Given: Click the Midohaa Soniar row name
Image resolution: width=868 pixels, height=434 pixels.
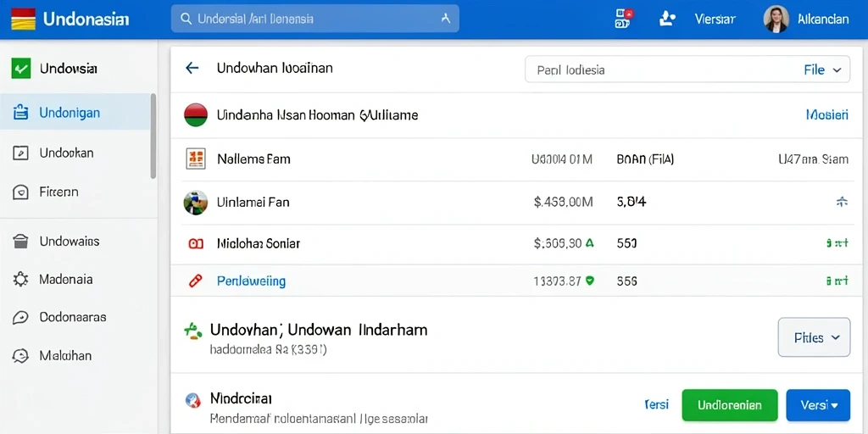Looking at the screenshot, I should 258,243.
